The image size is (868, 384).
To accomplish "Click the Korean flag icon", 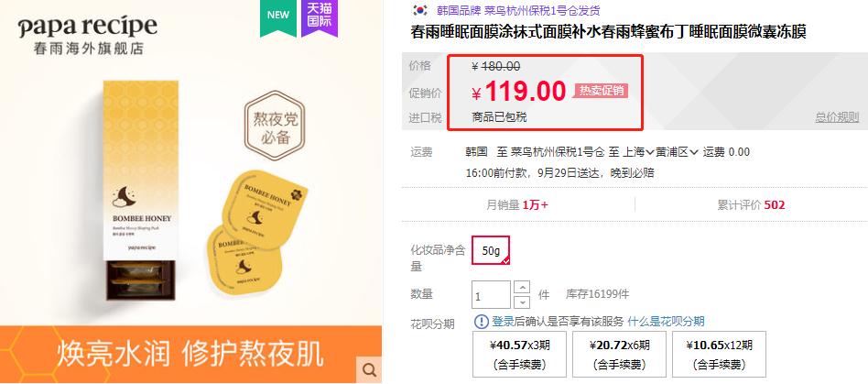I will pyautogui.click(x=420, y=10).
